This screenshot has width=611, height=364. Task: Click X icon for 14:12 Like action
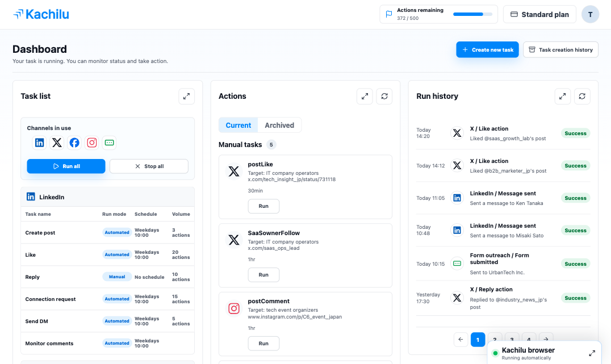[x=457, y=166]
